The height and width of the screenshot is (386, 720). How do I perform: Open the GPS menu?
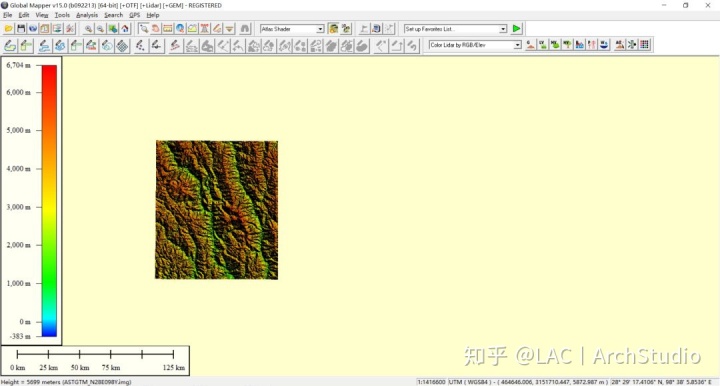135,15
